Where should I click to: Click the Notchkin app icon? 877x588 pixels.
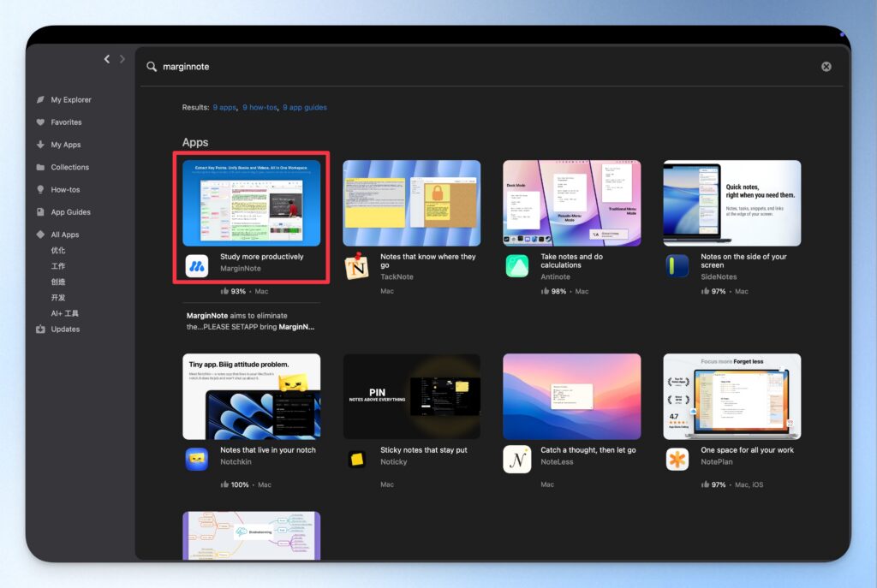(x=197, y=460)
